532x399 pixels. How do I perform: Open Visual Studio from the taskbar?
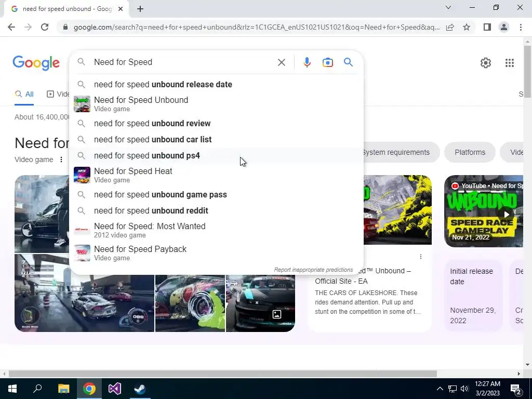pos(115,389)
